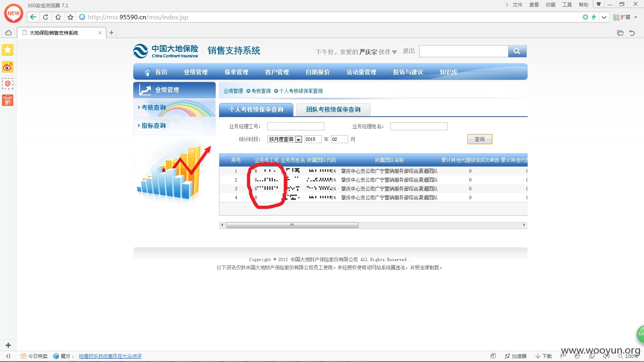The image size is (644, 362).
Task: Click the restore closed tab undo icon
Action: pos(632,33)
